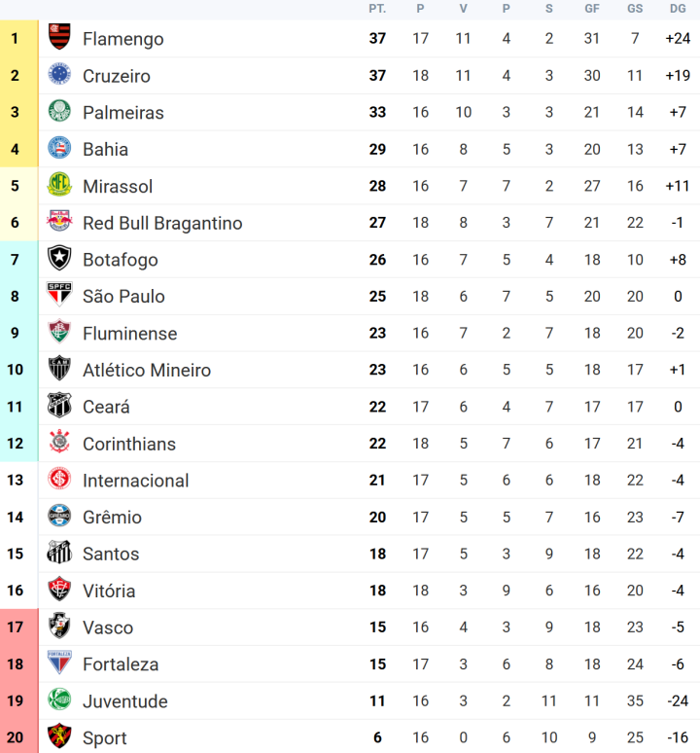Click the Flamengo club crest icon
Image resolution: width=700 pixels, height=753 pixels.
[59, 39]
